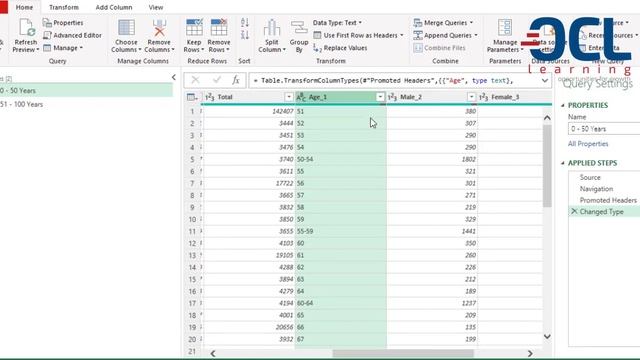This screenshot has width=640, height=360.
Task: Open the Manage dropdown
Action: point(63,48)
